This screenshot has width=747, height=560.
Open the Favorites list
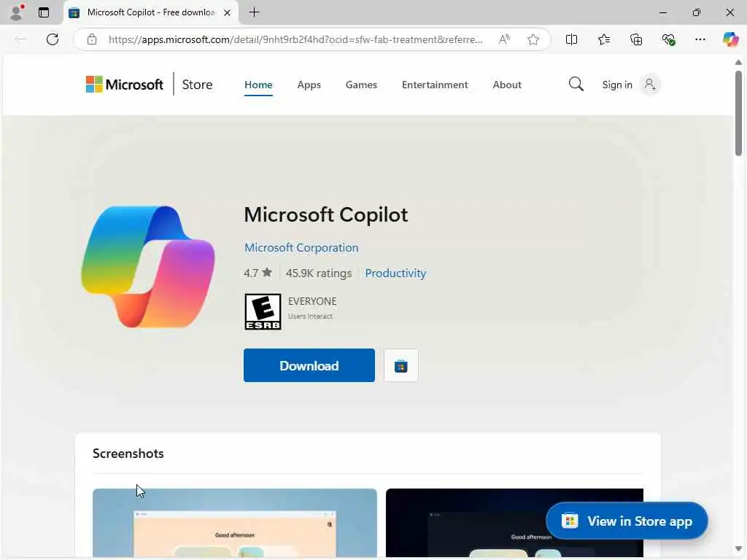click(x=603, y=39)
